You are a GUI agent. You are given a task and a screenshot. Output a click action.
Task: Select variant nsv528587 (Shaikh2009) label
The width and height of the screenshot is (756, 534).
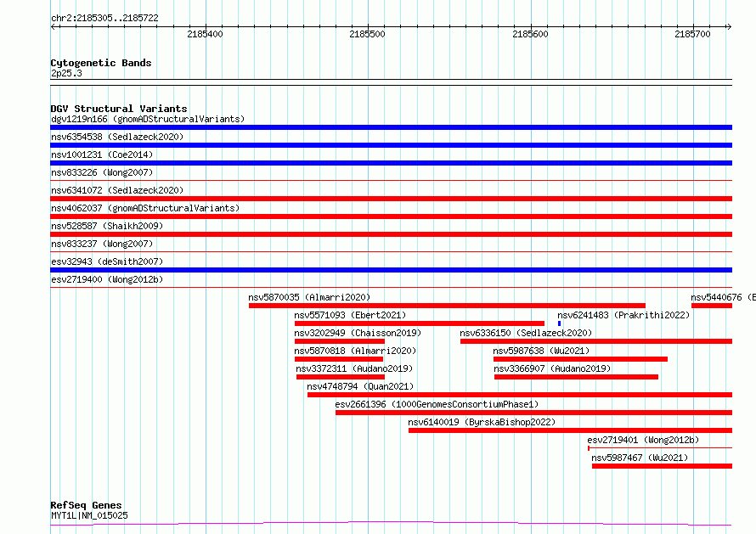[x=107, y=226]
